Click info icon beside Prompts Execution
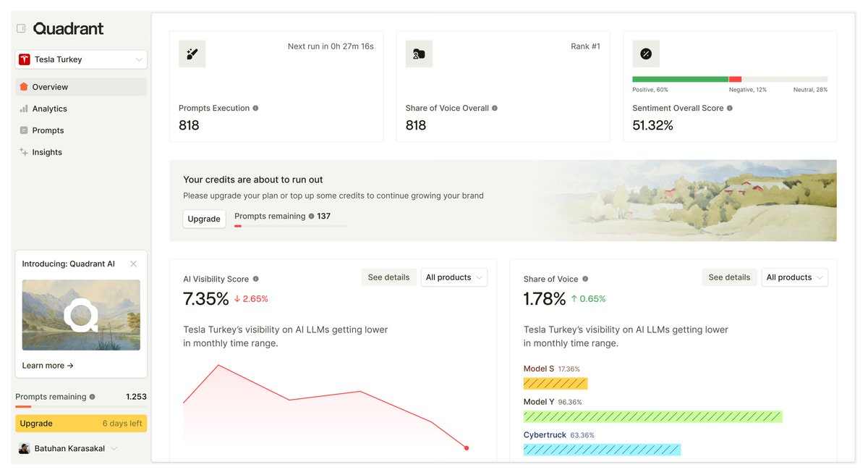This screenshot has width=868, height=475. click(x=255, y=108)
